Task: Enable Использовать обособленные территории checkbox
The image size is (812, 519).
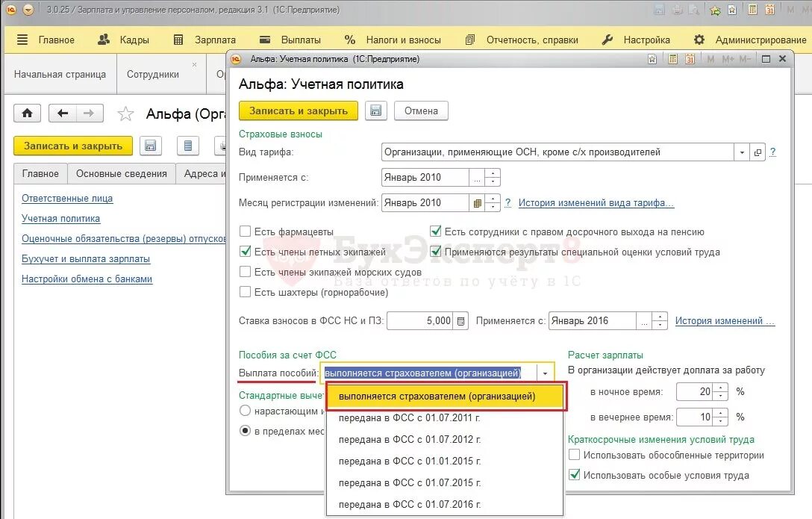Action: pos(575,454)
